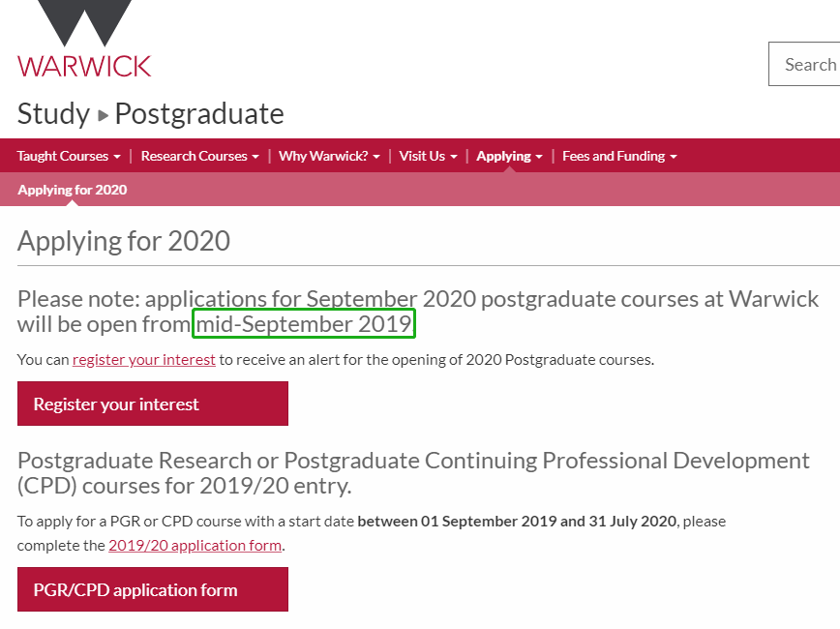Click the Why Warwick? menu label
Viewport: 840px width, 629px height.
tap(323, 156)
